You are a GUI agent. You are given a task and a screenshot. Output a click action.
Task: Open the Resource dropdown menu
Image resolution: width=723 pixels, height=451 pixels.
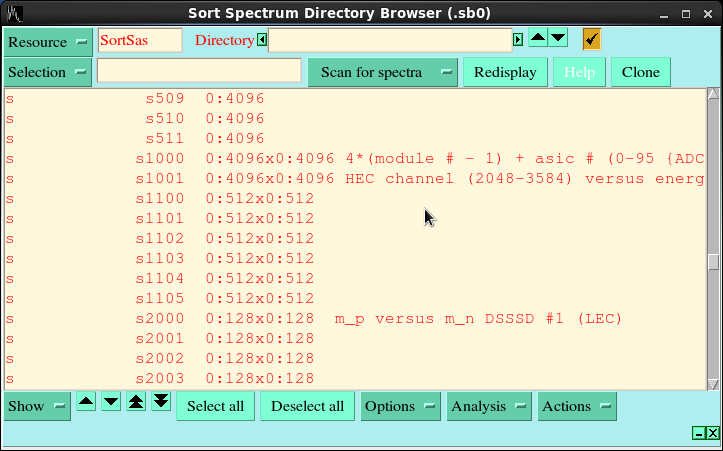point(48,42)
